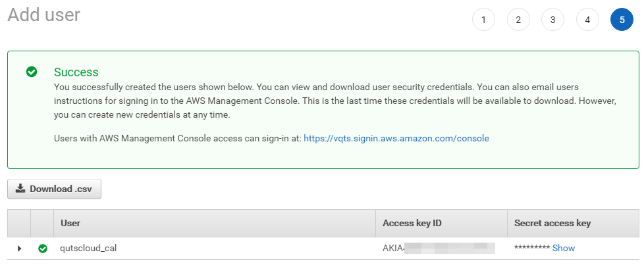The image size is (644, 265).
Task: Select step 4 indicator
Action: (x=587, y=20)
